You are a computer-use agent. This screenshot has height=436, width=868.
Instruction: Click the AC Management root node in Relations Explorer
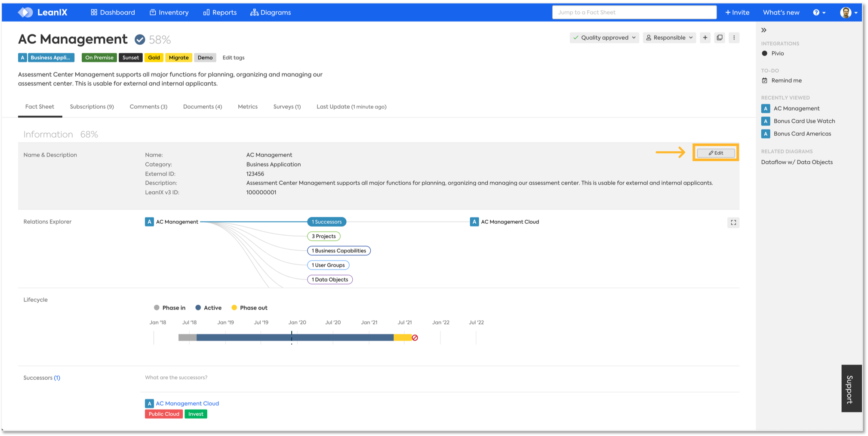click(x=172, y=222)
